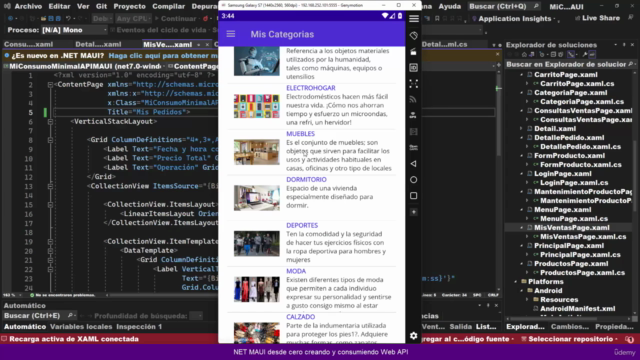Switch to Inspección 1 tab
Viewport: 640px width, 360px height.
click(139, 327)
